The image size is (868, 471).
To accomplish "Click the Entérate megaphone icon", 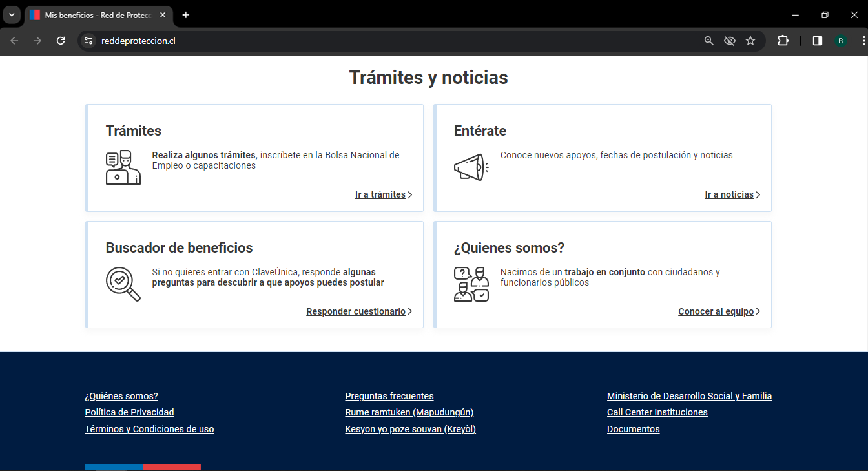I will point(471,167).
